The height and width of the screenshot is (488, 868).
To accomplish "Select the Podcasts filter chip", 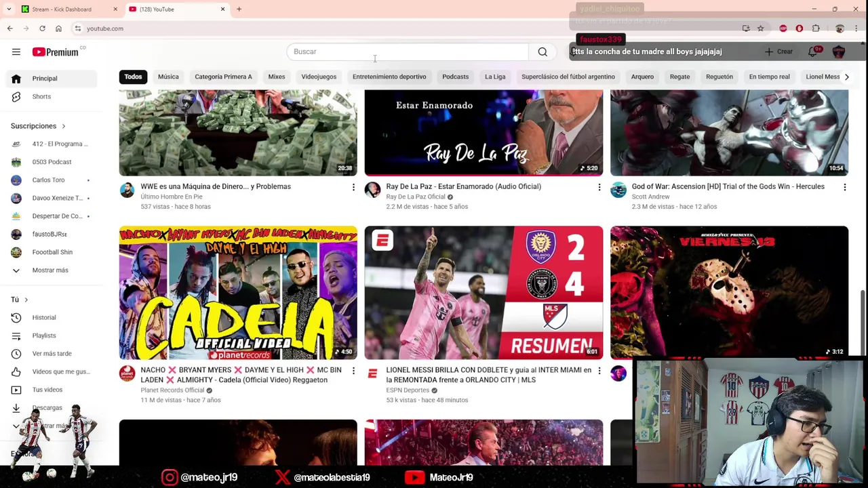I will coord(456,77).
